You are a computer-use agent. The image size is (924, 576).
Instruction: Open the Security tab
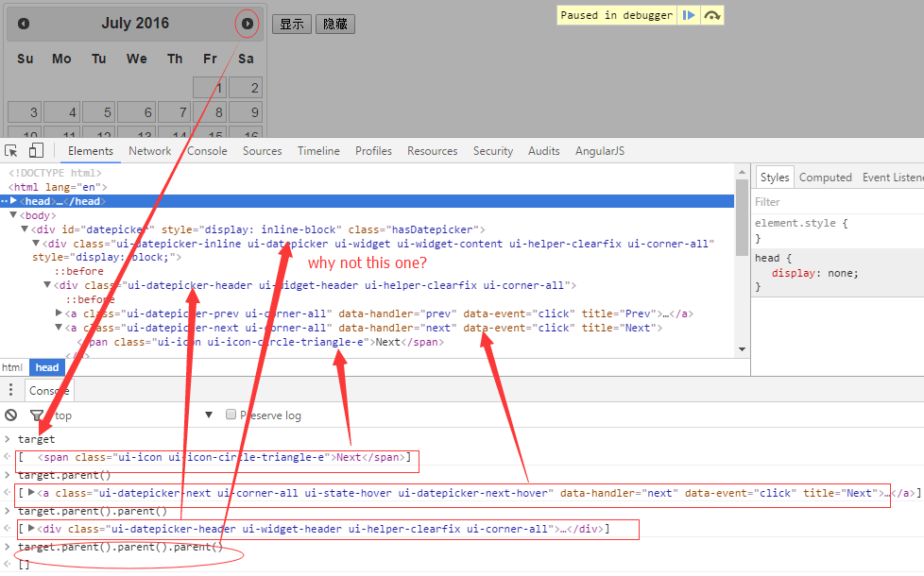click(x=492, y=151)
